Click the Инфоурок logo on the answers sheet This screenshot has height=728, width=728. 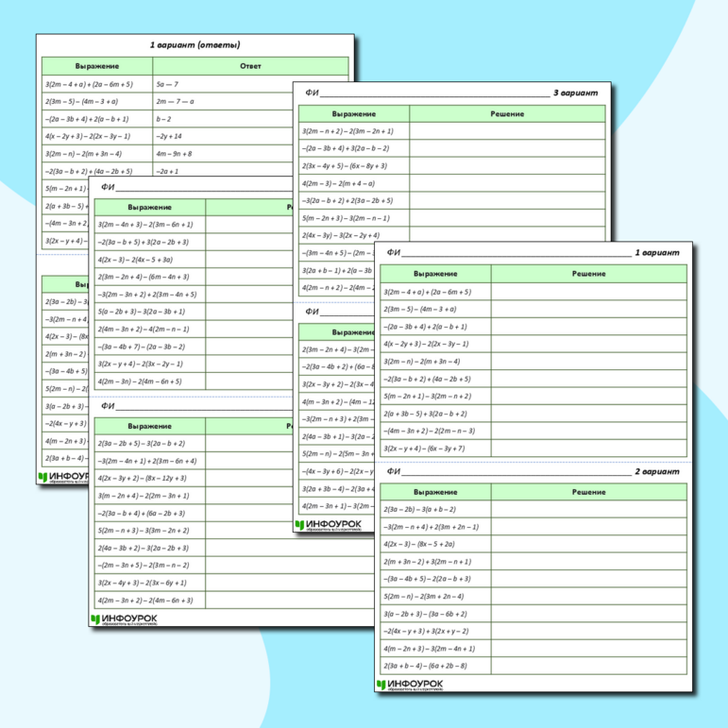click(63, 478)
